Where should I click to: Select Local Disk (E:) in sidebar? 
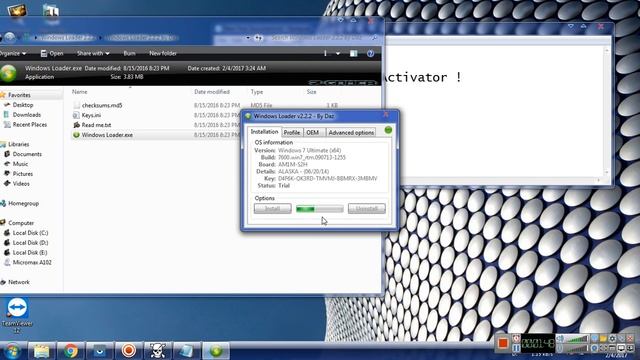point(30,252)
